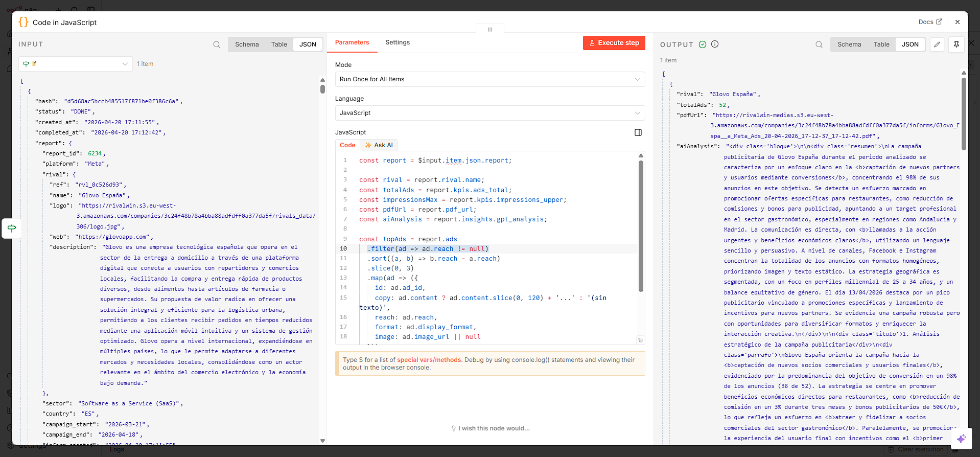
Task: Click output "aiAnalysis" key
Action: click(x=698, y=146)
